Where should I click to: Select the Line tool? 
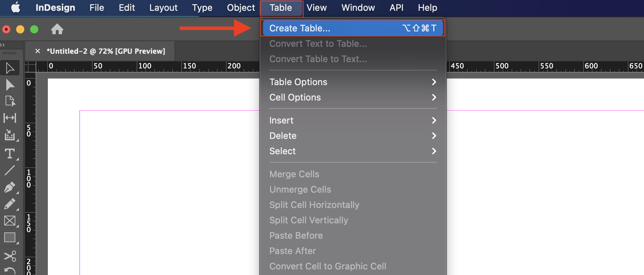click(10, 170)
